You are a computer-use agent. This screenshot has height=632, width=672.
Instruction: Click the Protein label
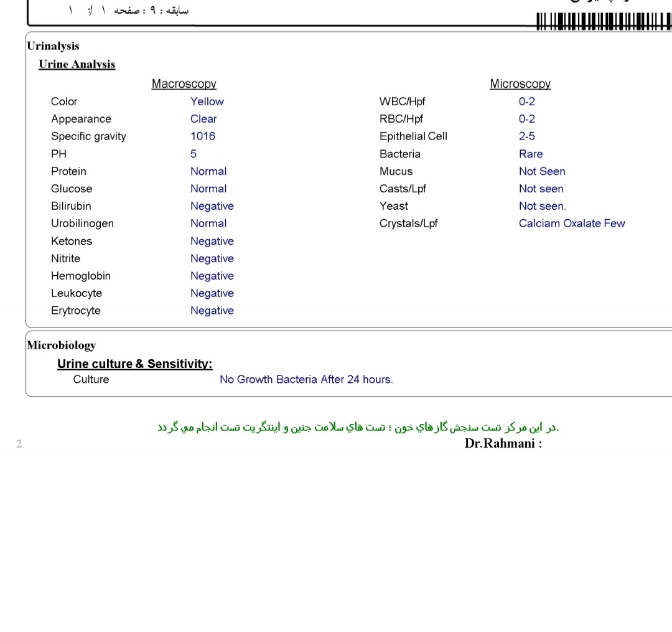tap(68, 171)
